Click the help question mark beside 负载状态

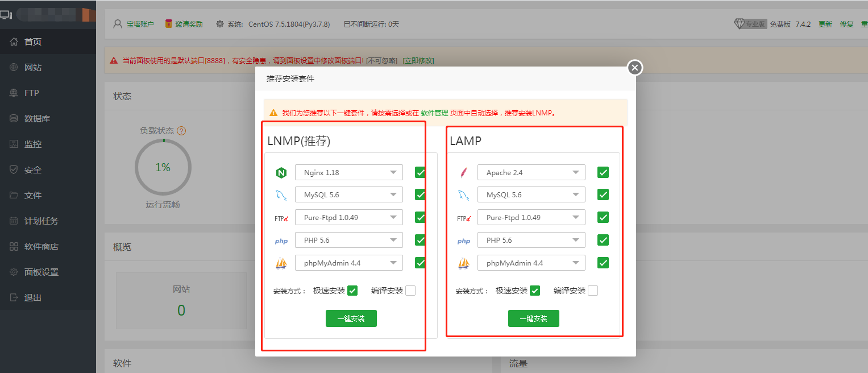pyautogui.click(x=181, y=131)
